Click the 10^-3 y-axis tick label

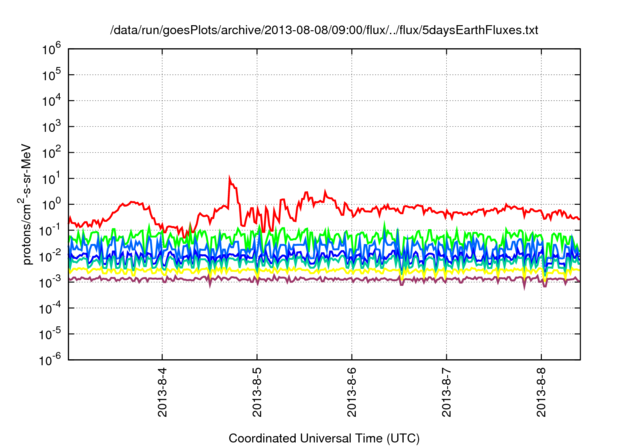pos(51,282)
